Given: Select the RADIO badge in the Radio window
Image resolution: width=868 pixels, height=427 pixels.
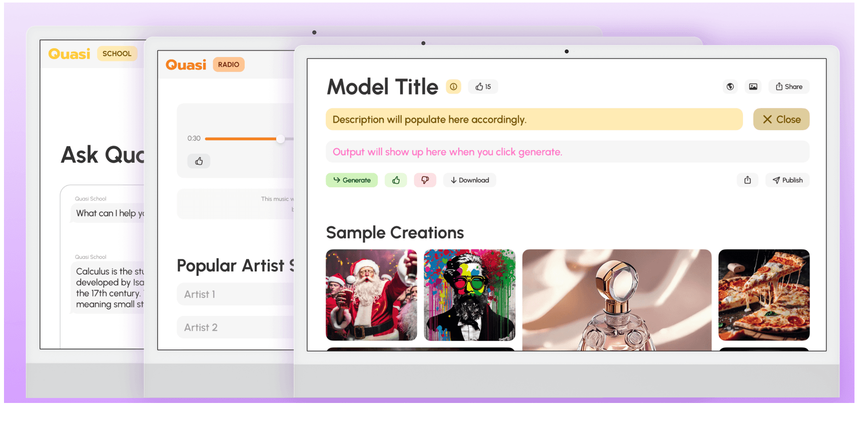Looking at the screenshot, I should 229,65.
